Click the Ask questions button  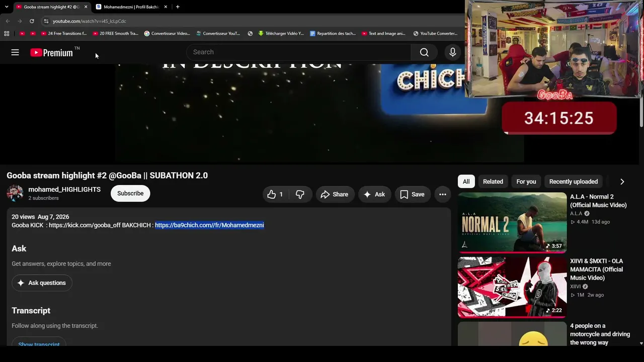point(42,283)
